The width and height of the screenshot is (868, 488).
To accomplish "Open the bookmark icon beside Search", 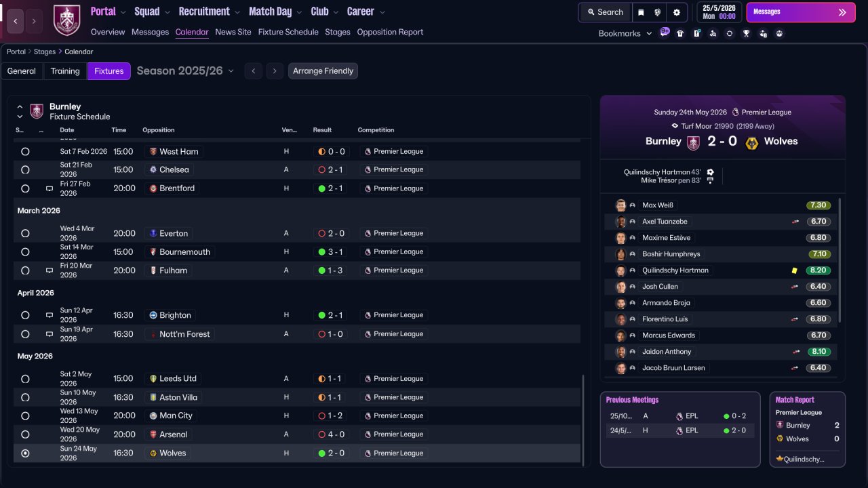I will pos(641,12).
